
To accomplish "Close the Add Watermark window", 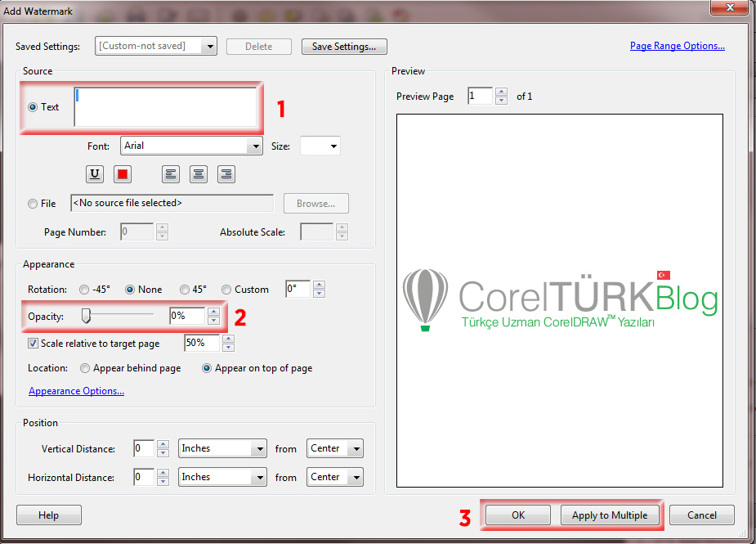I will (x=730, y=7).
